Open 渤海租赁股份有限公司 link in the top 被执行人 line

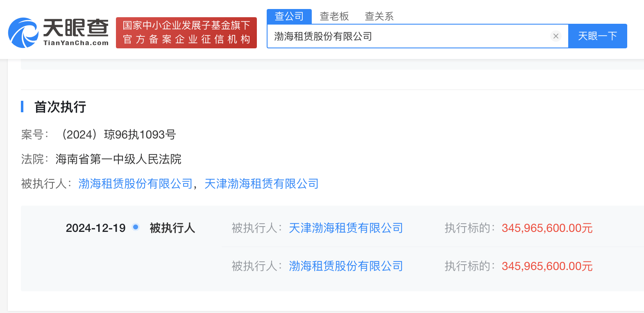point(136,184)
